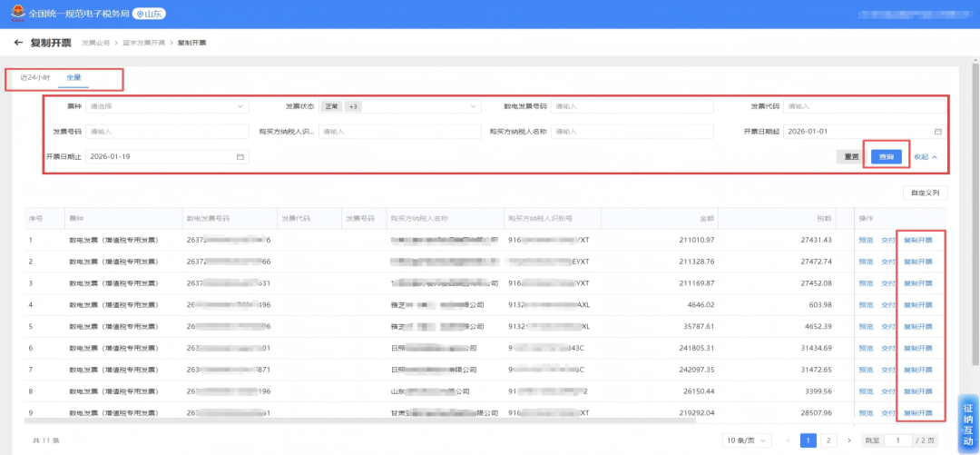This screenshot has width=980, height=455.
Task: Click the 税额 column header
Action: tap(777, 219)
